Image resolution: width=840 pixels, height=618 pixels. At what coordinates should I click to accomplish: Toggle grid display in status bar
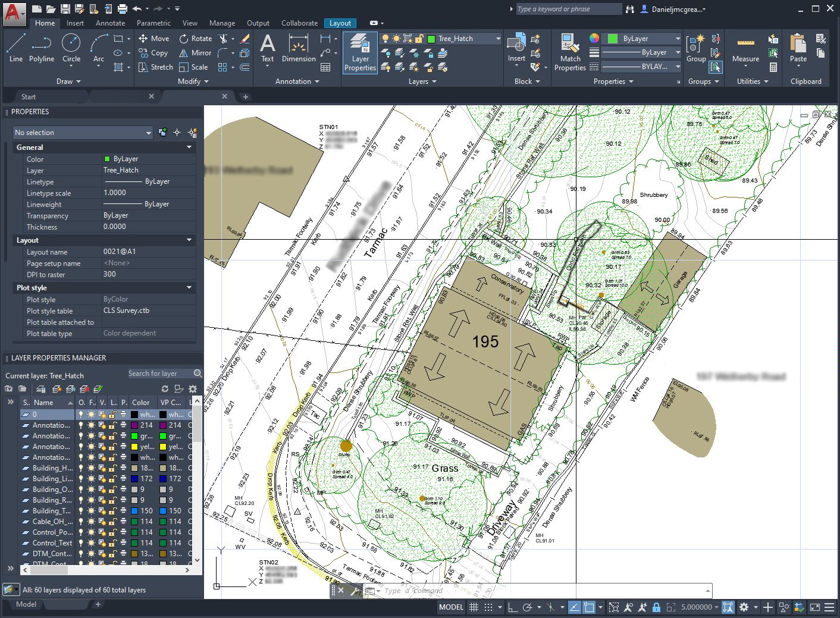(x=474, y=607)
